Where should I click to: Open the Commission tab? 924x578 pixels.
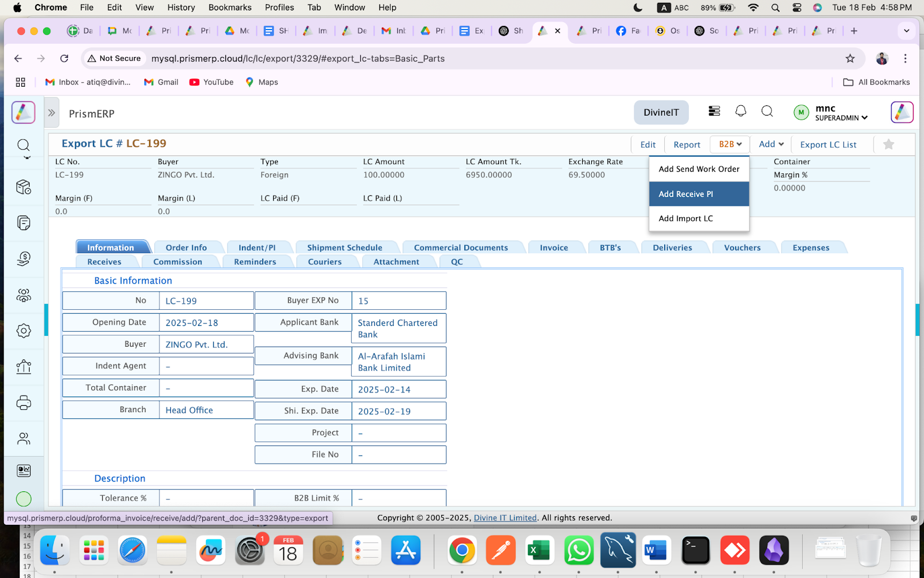click(178, 261)
